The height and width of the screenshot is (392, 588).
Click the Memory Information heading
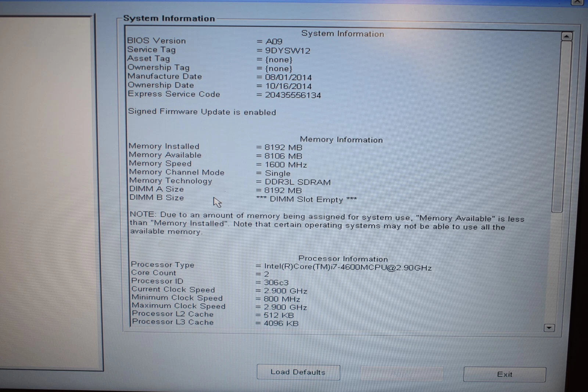coord(341,139)
